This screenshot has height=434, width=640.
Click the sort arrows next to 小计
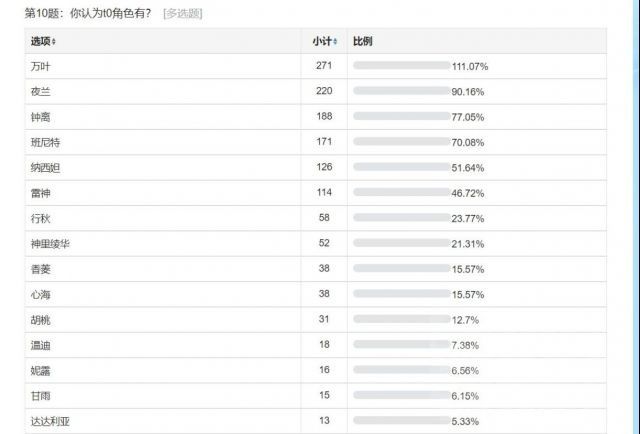point(336,41)
